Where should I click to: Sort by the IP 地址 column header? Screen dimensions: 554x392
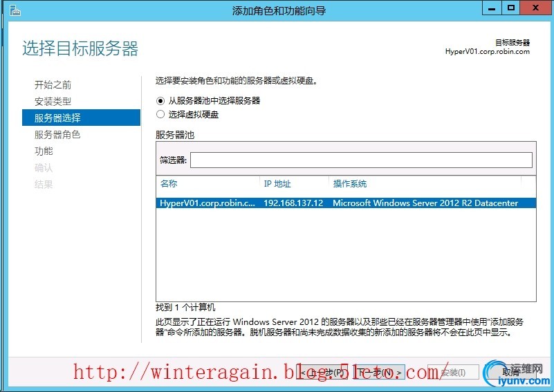click(x=277, y=184)
